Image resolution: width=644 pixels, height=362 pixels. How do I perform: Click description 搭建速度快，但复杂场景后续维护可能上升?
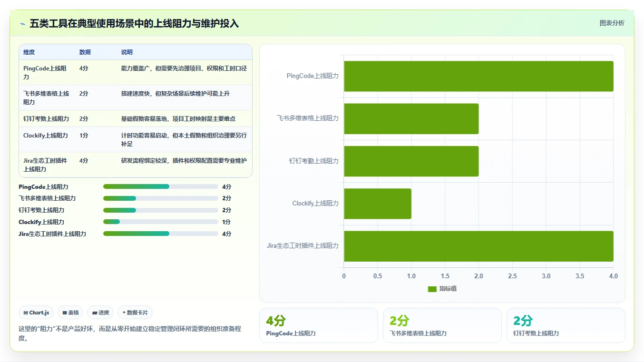[x=176, y=94]
